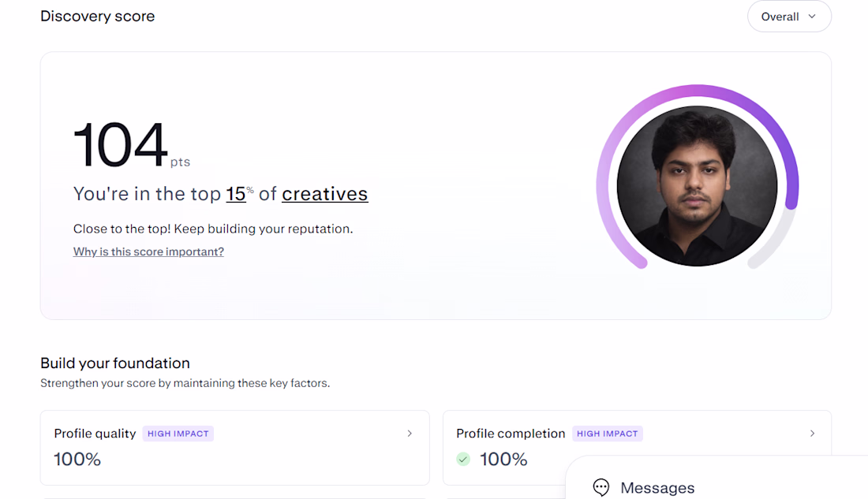868x499 pixels.
Task: Click the underlined '15' percent link
Action: pyautogui.click(x=236, y=194)
